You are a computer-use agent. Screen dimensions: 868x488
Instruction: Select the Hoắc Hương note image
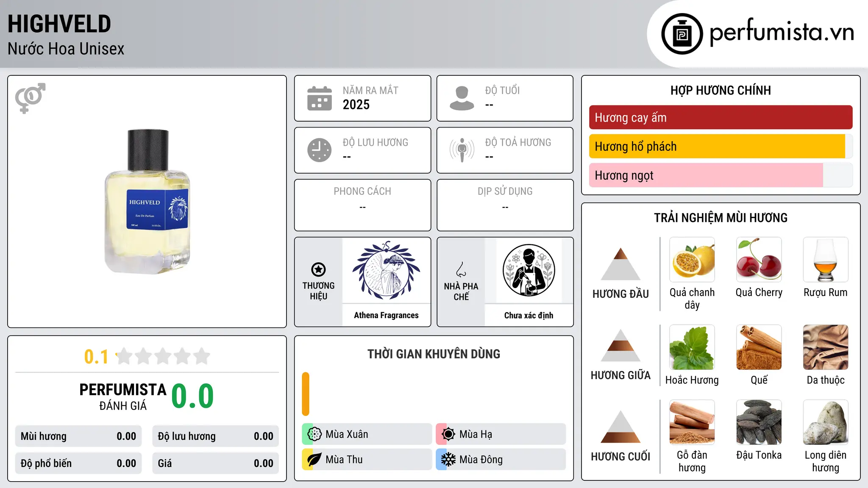click(x=692, y=347)
